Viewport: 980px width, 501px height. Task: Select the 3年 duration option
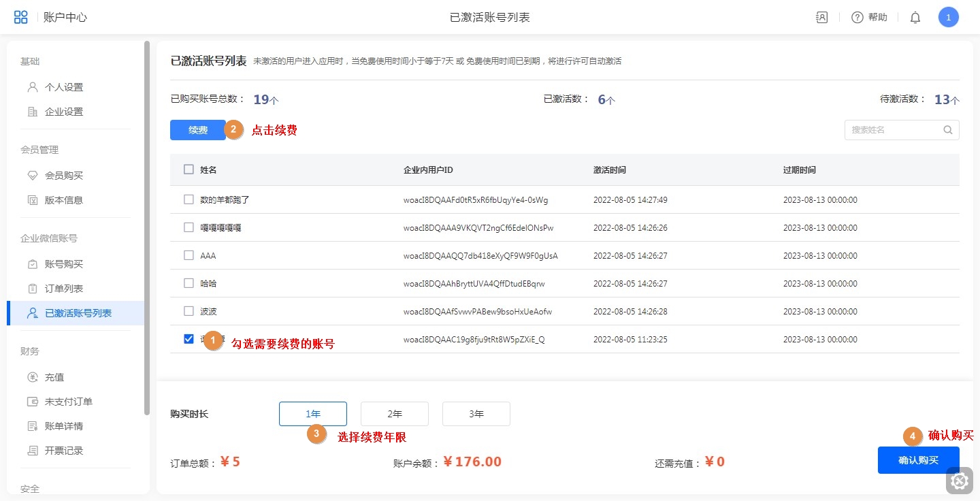[x=476, y=413]
